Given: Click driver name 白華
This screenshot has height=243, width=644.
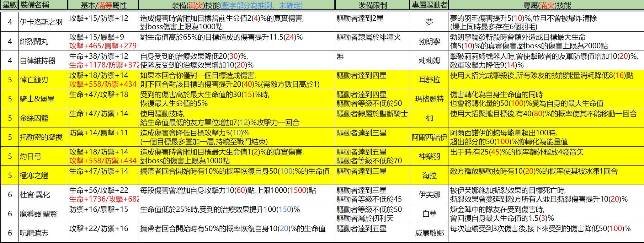Looking at the screenshot, I should tap(429, 213).
